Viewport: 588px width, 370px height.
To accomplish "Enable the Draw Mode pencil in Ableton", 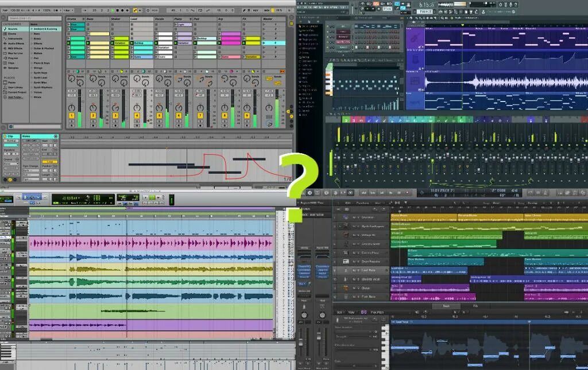I will (245, 10).
